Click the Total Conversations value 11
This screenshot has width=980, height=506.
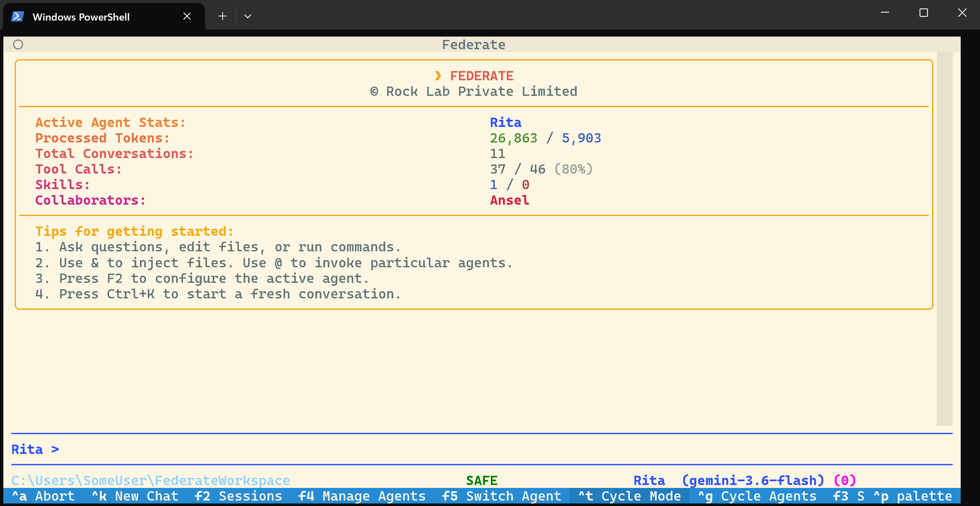[x=498, y=154]
